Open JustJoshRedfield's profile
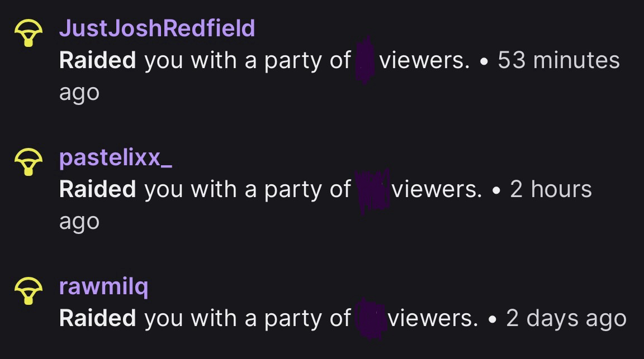The width and height of the screenshot is (644, 359). (157, 28)
